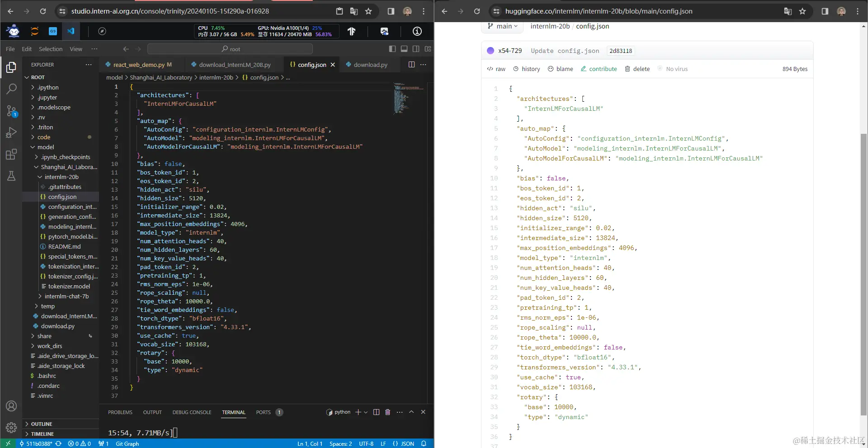Open the Extensions view icon
The width and height of the screenshot is (868, 448).
11,155
